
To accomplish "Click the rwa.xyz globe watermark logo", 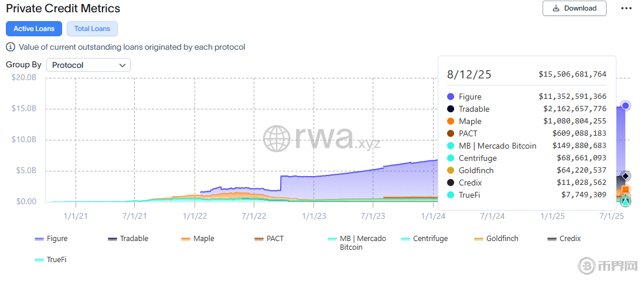I will (277, 138).
